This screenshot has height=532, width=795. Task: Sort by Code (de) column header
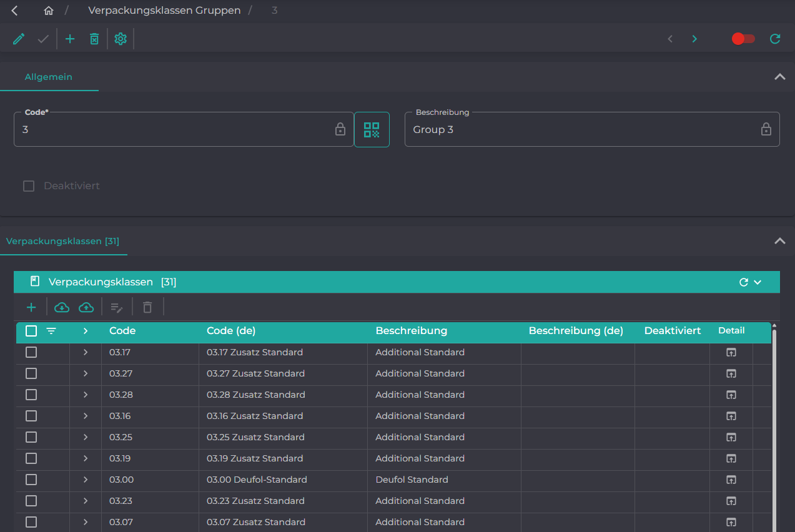(x=231, y=331)
